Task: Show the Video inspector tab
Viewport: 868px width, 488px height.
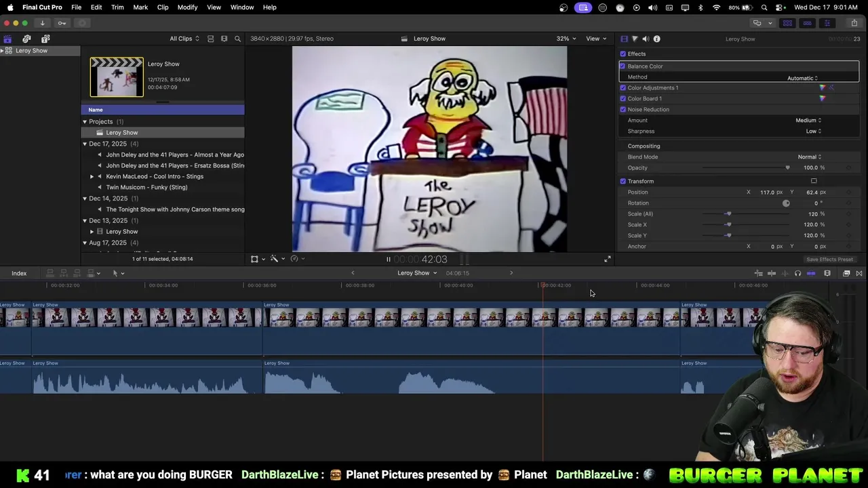Action: [x=625, y=39]
